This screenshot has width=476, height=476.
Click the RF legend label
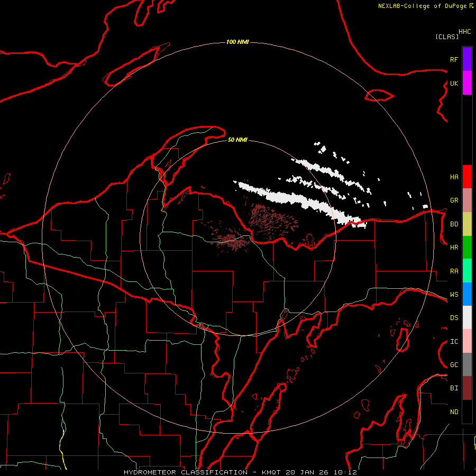454,59
